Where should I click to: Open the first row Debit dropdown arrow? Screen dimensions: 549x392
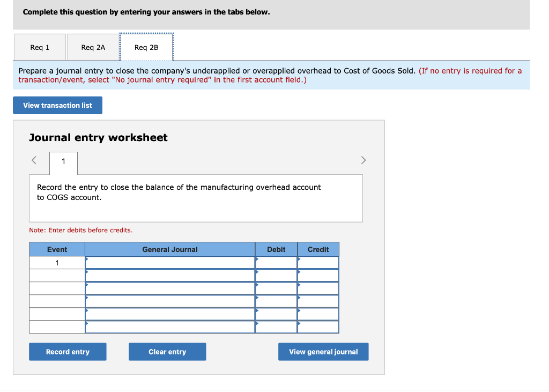tap(257, 261)
